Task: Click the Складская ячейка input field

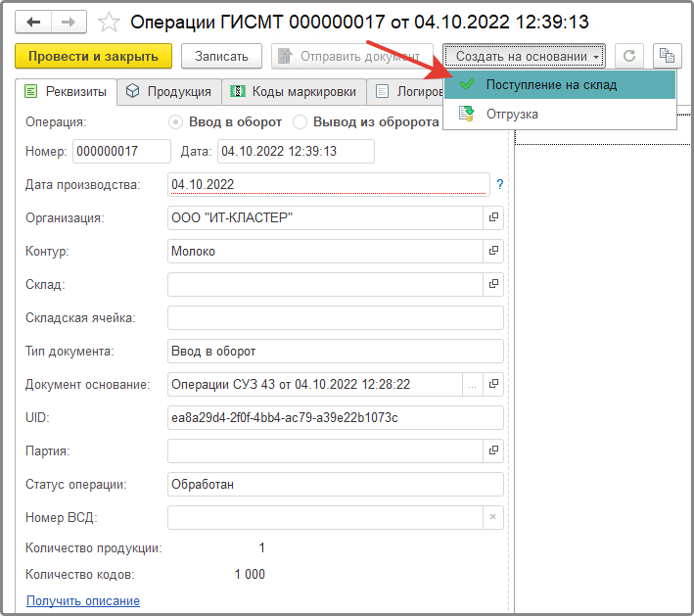Action: [x=336, y=317]
